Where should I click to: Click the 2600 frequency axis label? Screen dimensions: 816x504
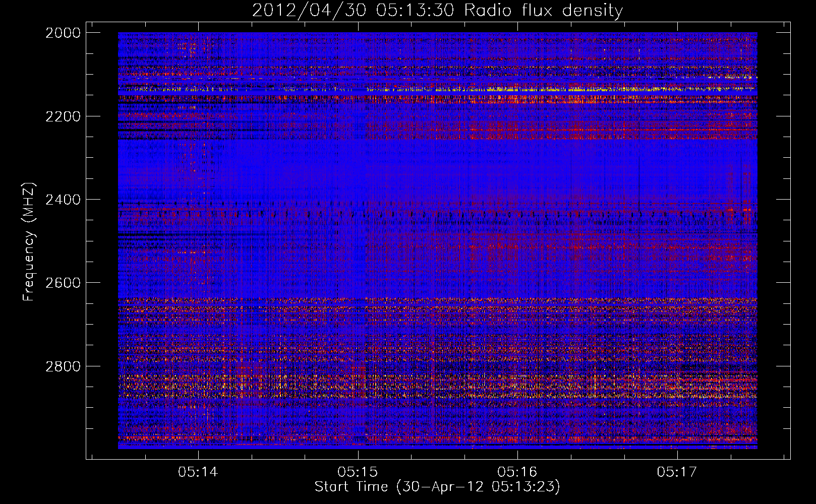point(63,283)
